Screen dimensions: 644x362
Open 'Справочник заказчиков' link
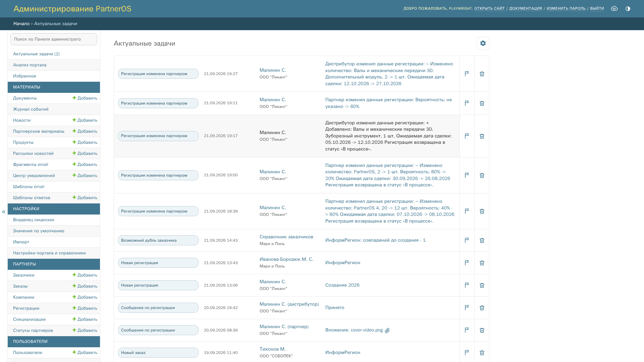pyautogui.click(x=286, y=237)
